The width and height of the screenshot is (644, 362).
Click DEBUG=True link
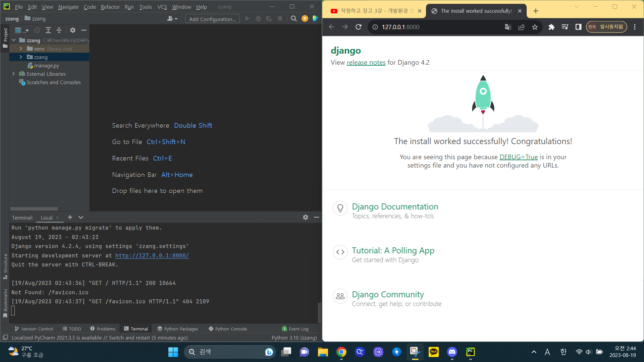coord(519,157)
